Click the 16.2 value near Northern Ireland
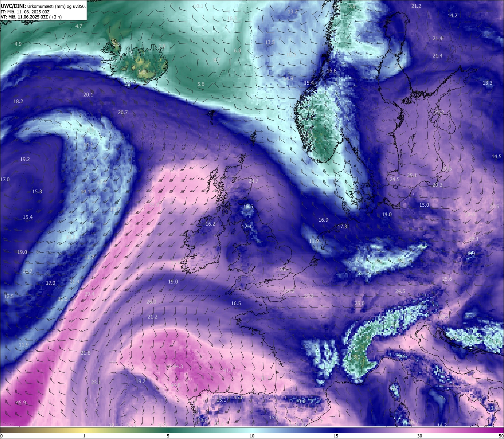The height and width of the screenshot is (439, 504). coord(210,224)
